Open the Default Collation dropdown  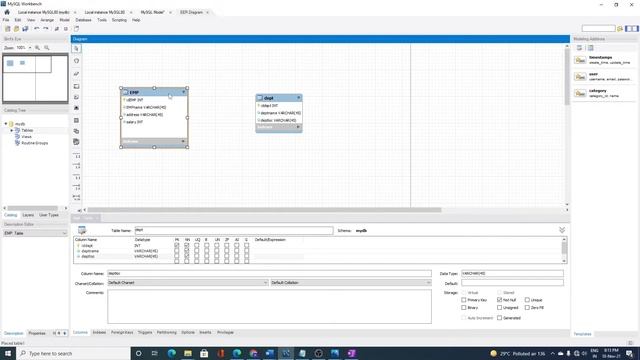pos(351,283)
